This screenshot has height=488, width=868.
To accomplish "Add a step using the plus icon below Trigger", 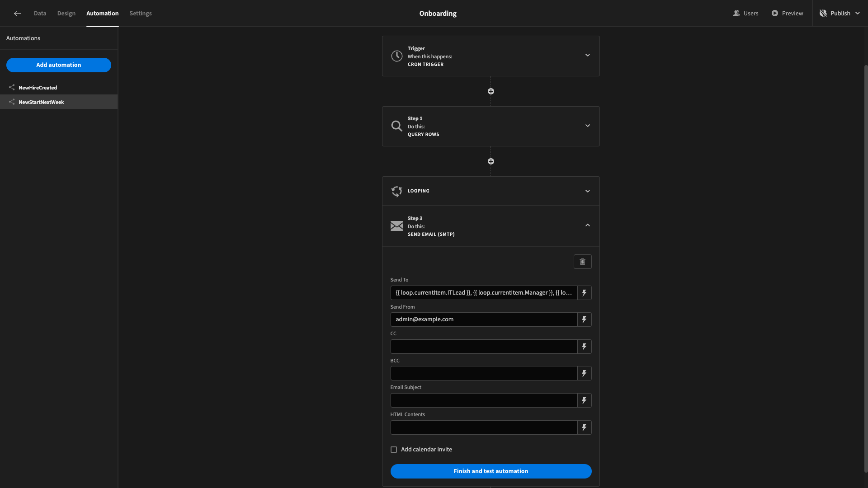I will [491, 91].
